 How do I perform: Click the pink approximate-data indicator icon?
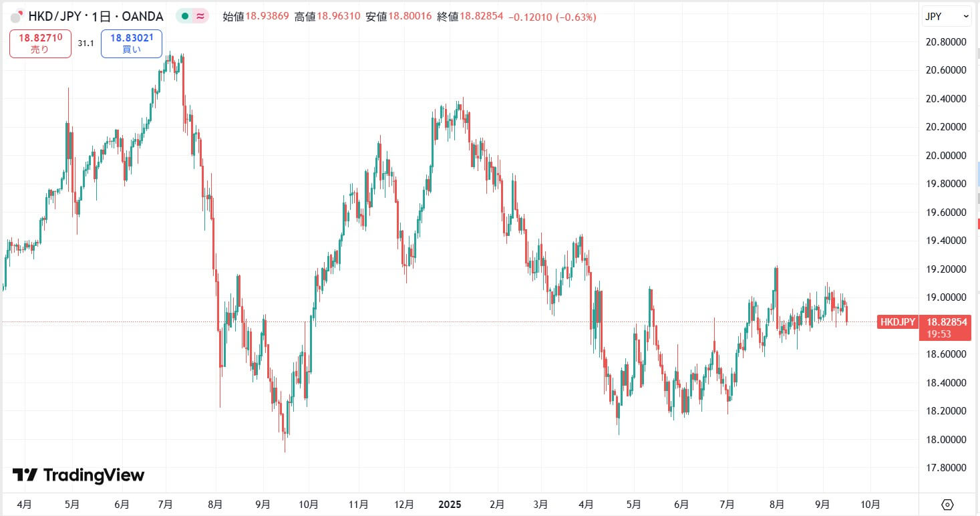200,17
